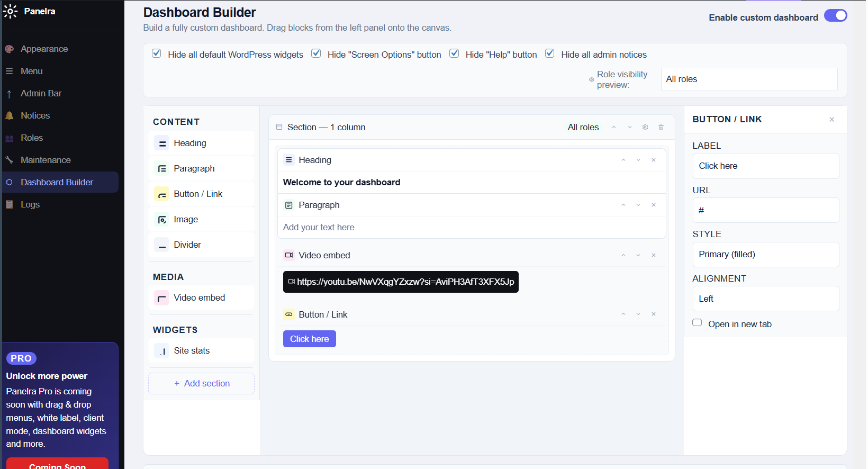Image resolution: width=868 pixels, height=469 pixels.
Task: Uncheck Hide all default WordPress widgets
Action: click(157, 53)
